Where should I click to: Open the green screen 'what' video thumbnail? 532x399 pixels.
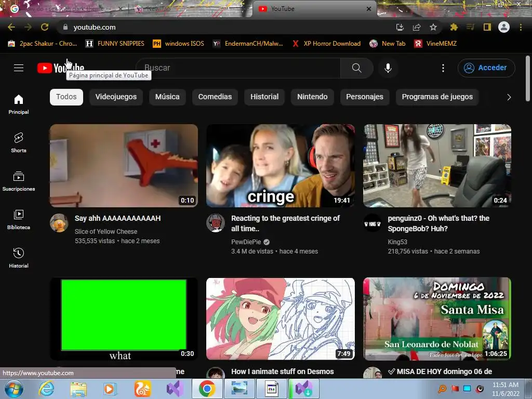124,319
